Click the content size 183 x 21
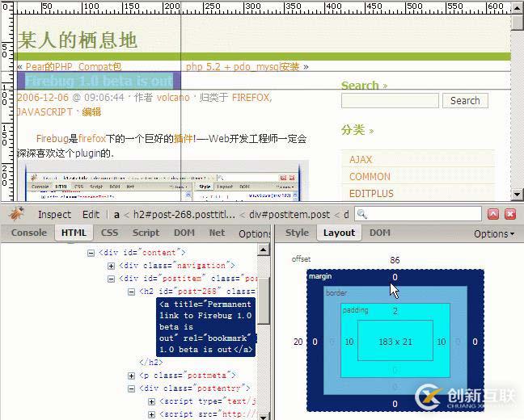 tap(395, 342)
